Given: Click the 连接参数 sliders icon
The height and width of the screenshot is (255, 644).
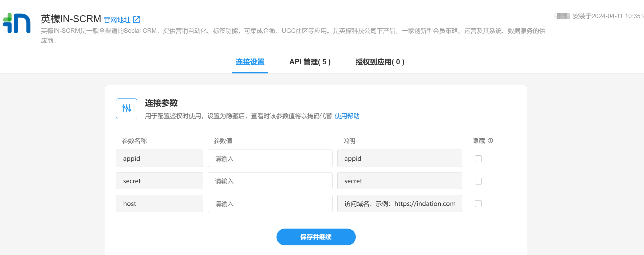Looking at the screenshot, I should (x=127, y=109).
